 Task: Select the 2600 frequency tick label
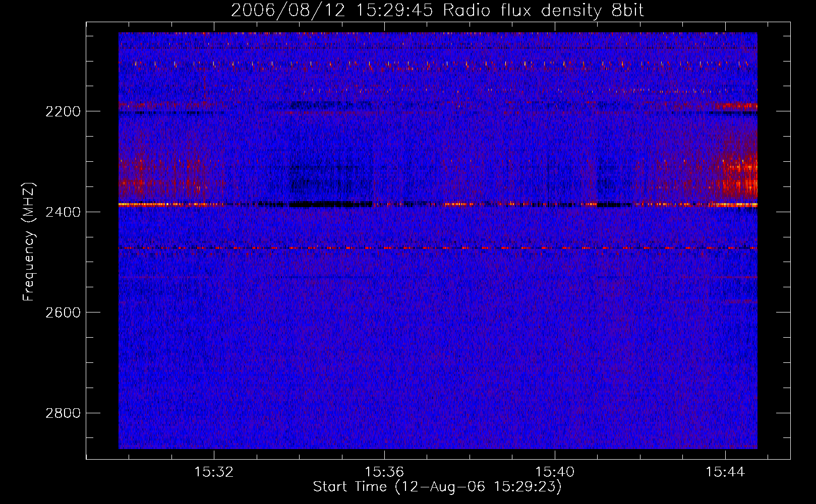coord(63,312)
